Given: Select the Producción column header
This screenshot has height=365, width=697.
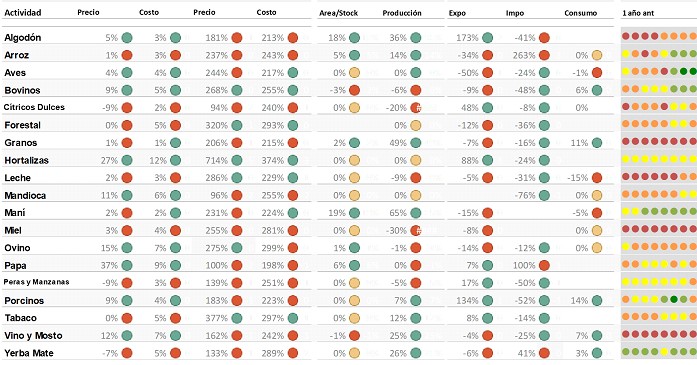Looking at the screenshot, I should pyautogui.click(x=402, y=13).
